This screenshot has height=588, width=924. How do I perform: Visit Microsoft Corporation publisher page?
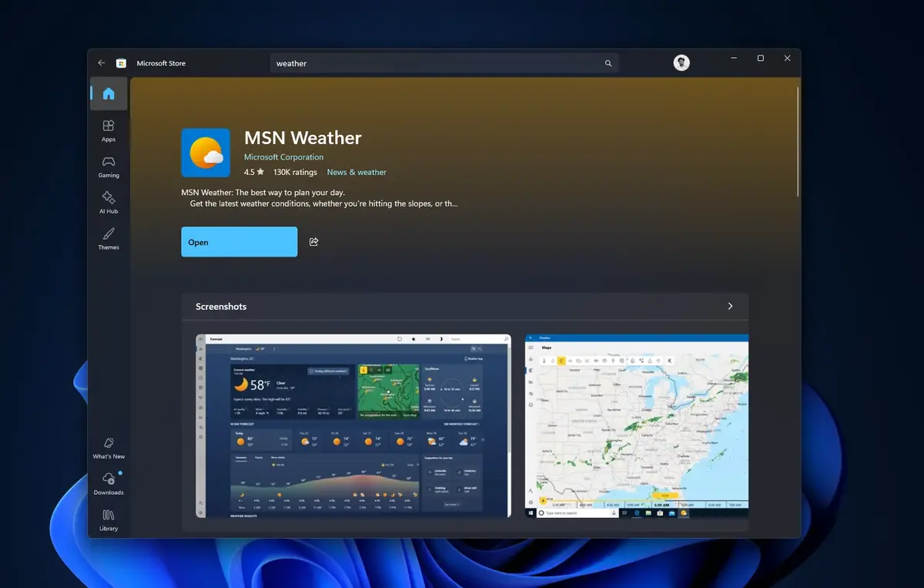click(x=284, y=157)
